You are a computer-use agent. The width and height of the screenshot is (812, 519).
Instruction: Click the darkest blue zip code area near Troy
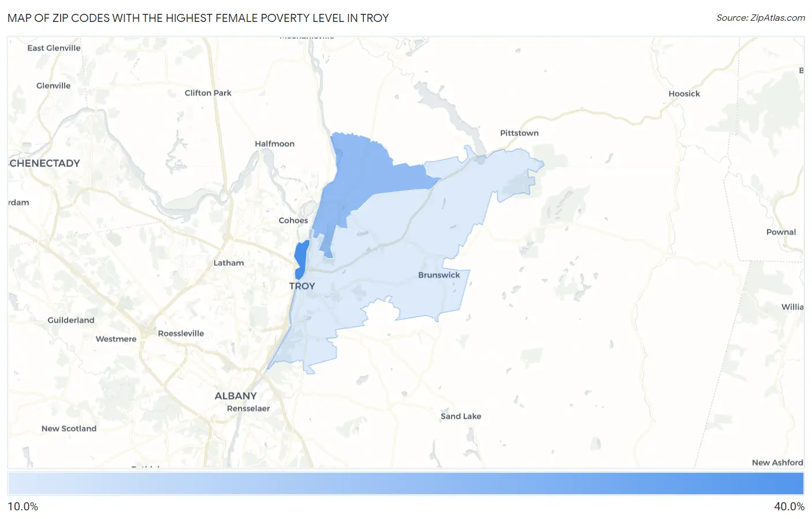click(301, 260)
